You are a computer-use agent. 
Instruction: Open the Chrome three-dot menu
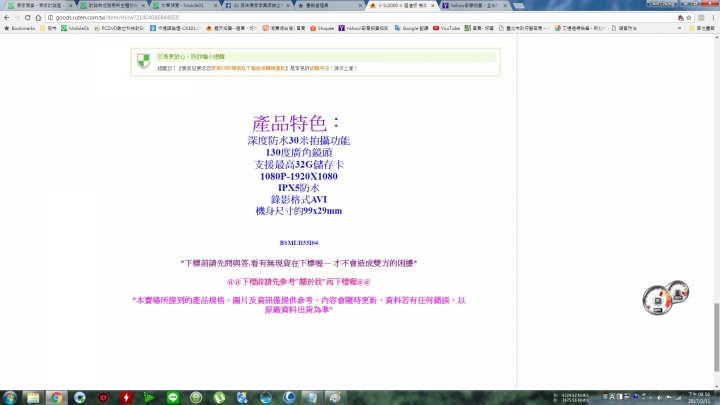(713, 17)
